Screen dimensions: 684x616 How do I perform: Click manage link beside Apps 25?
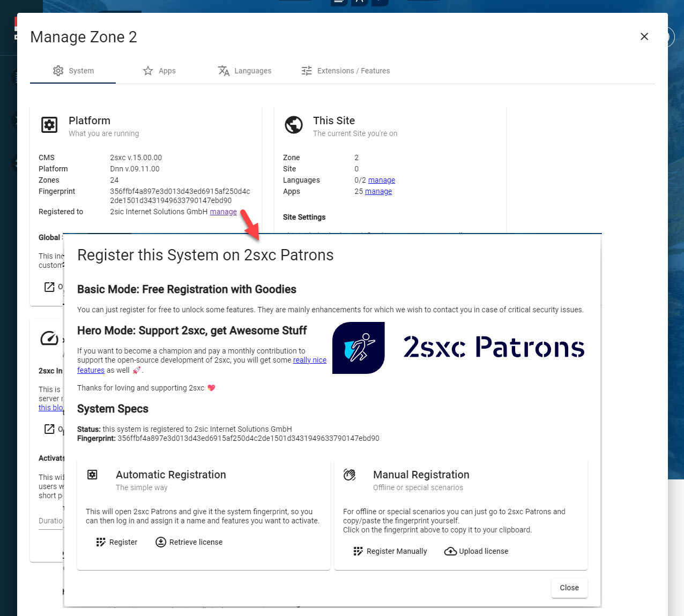click(378, 191)
